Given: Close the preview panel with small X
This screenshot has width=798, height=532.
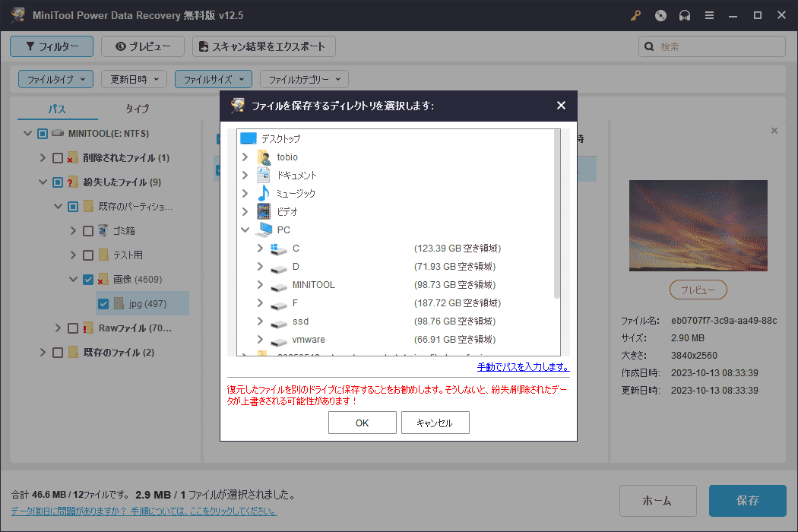Looking at the screenshot, I should [774, 131].
